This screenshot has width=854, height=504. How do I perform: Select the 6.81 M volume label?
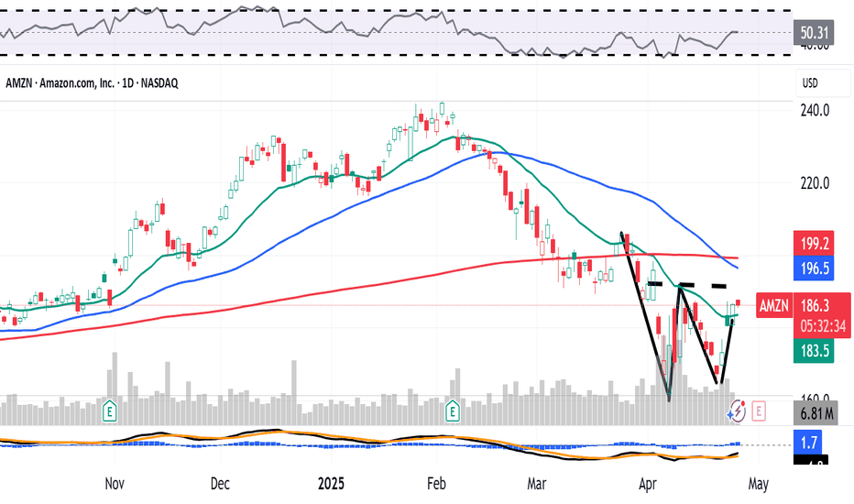tap(816, 414)
